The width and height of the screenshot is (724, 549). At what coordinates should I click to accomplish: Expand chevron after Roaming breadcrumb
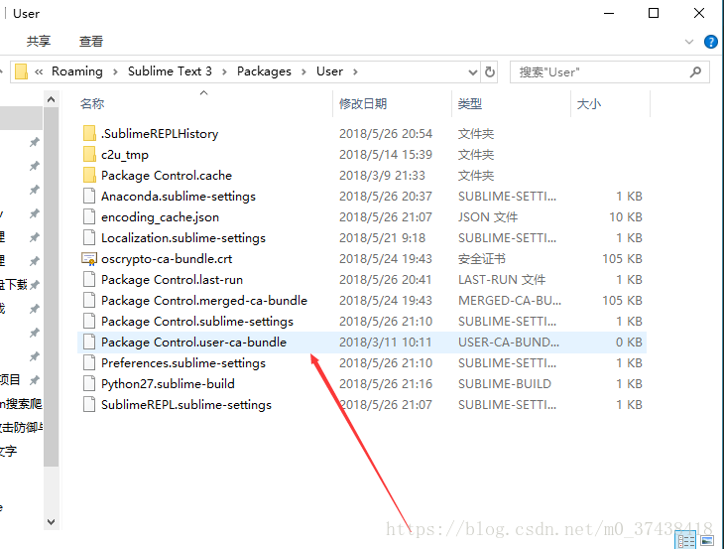click(115, 72)
